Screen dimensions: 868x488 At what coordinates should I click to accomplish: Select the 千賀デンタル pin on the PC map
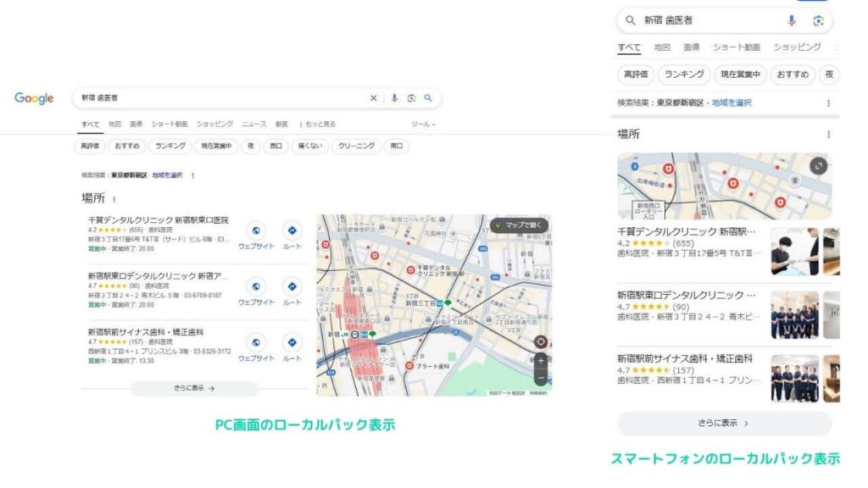410,270
